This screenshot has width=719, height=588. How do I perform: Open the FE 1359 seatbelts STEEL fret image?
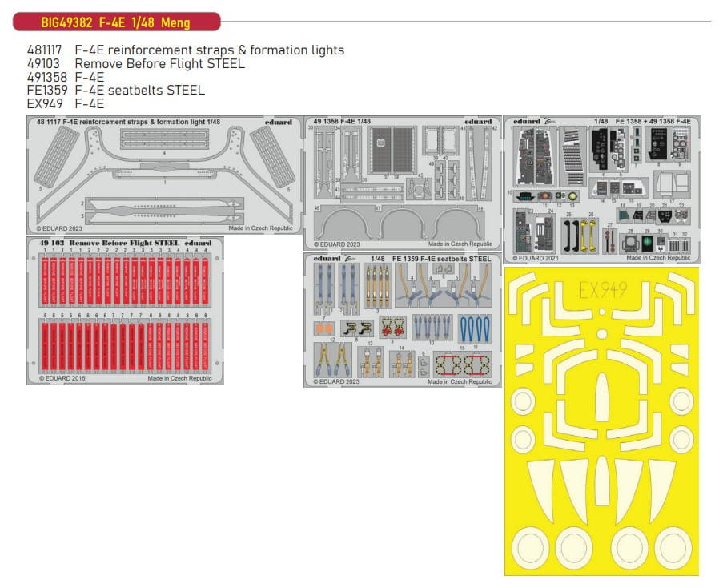tap(403, 320)
